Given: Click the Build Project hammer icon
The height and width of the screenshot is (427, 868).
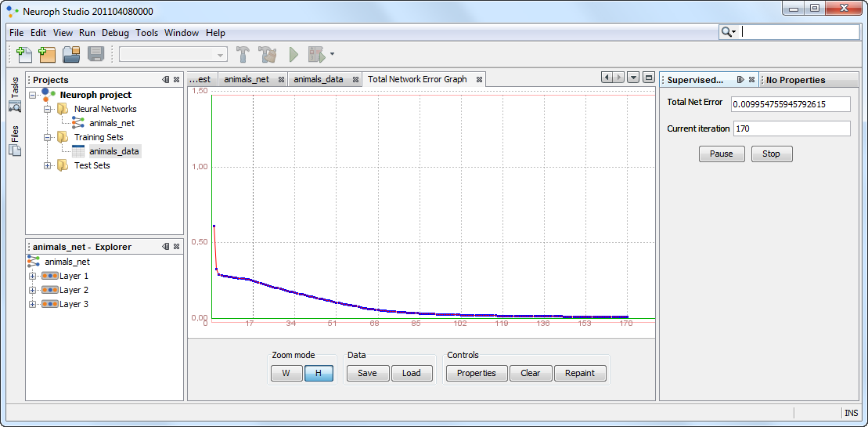Looking at the screenshot, I should pyautogui.click(x=244, y=54).
